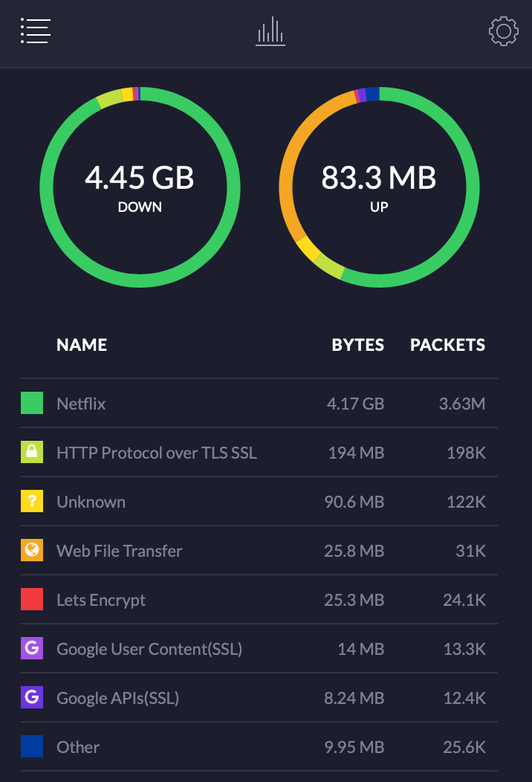532x782 pixels.
Task: Click the orange segment of upload ring
Action: point(288,178)
